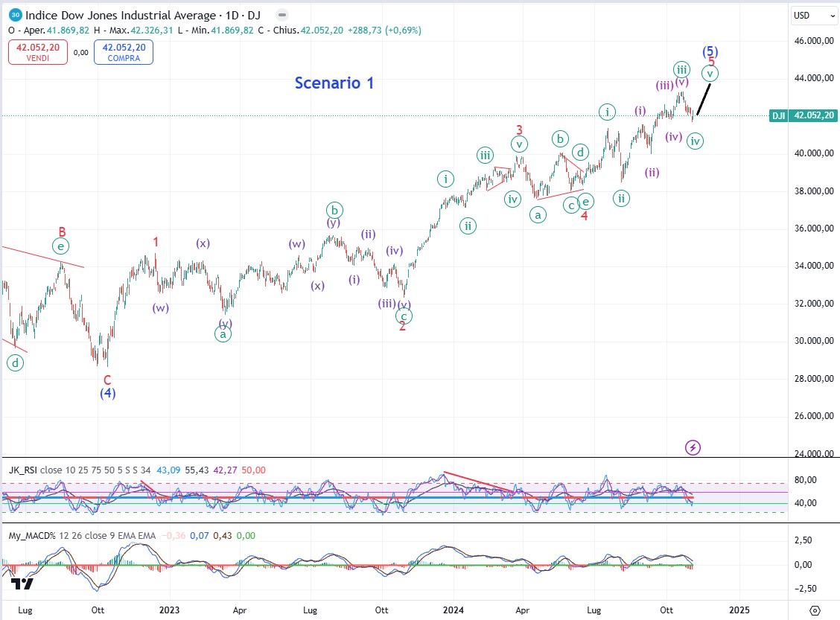This screenshot has width=840, height=620.
Task: Click the 40,00 level on the RSI axis
Action: tap(805, 502)
